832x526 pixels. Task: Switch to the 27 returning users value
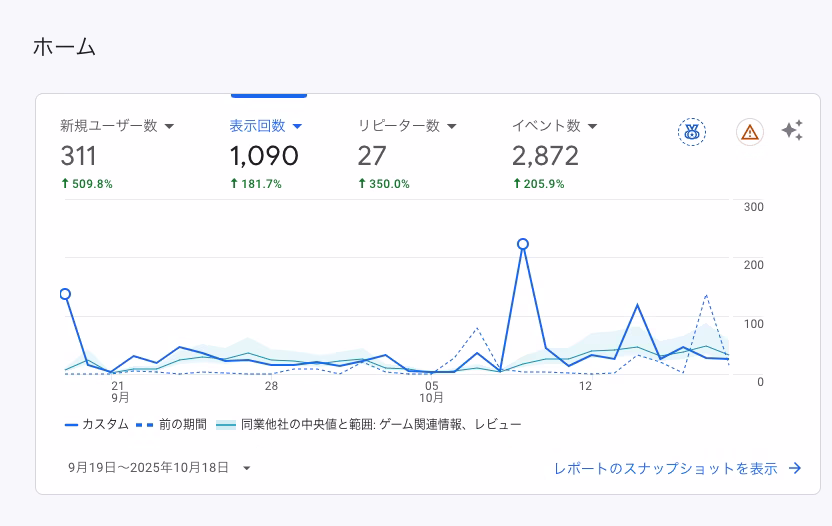[372, 156]
